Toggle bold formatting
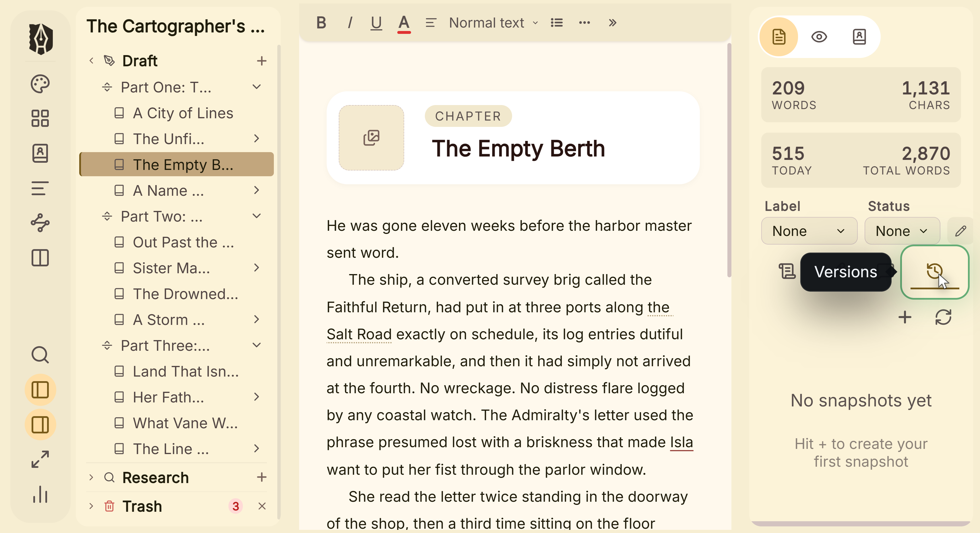The width and height of the screenshot is (980, 533). [321, 23]
